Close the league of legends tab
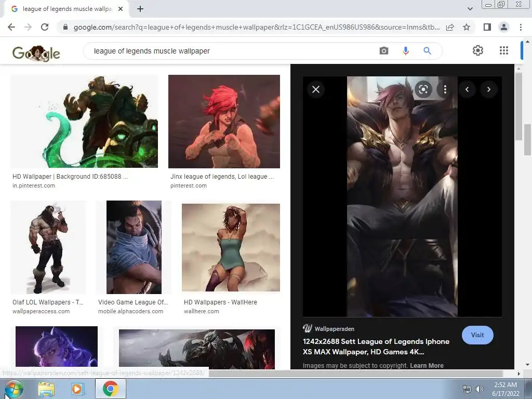532x399 pixels. pyautogui.click(x=121, y=9)
